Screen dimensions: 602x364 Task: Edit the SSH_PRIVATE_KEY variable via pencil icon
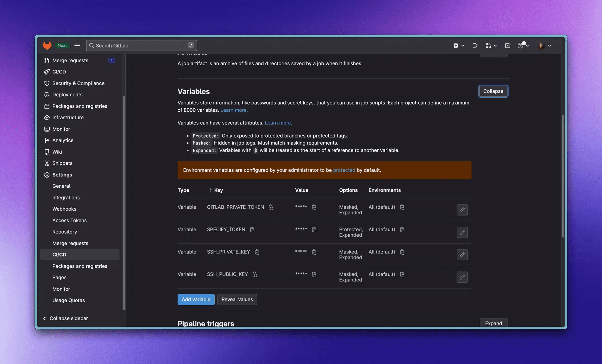[x=462, y=255]
